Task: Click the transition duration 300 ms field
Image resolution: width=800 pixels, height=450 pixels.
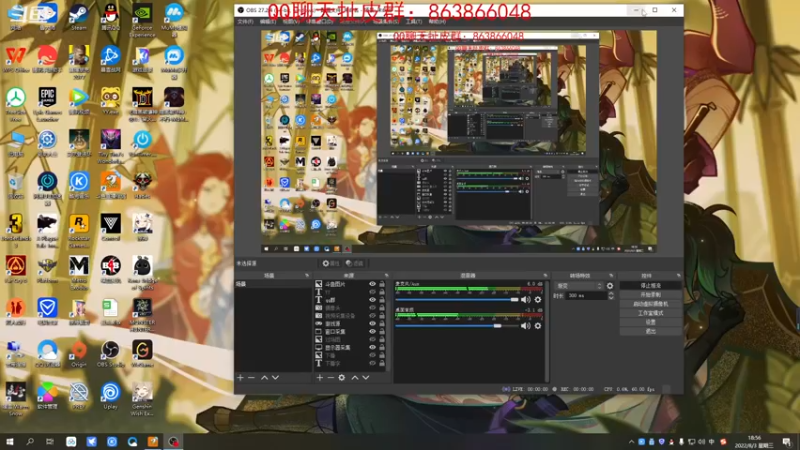Action: pyautogui.click(x=586, y=295)
